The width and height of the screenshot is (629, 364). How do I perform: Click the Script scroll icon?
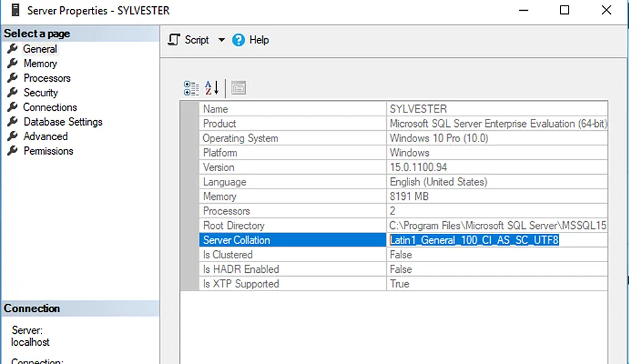coord(174,40)
